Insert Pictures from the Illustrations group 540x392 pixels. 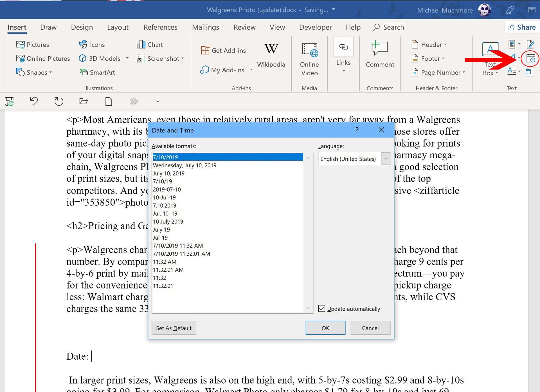(32, 44)
